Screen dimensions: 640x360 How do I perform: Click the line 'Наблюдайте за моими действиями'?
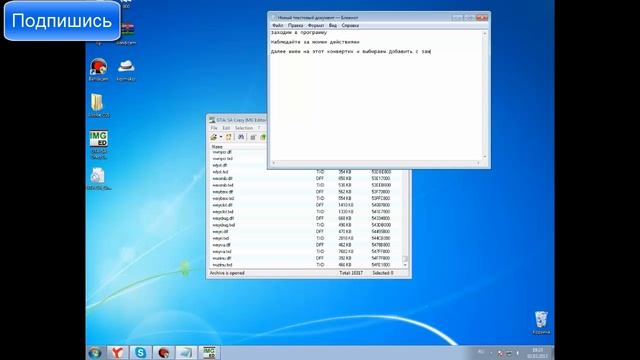click(x=315, y=42)
